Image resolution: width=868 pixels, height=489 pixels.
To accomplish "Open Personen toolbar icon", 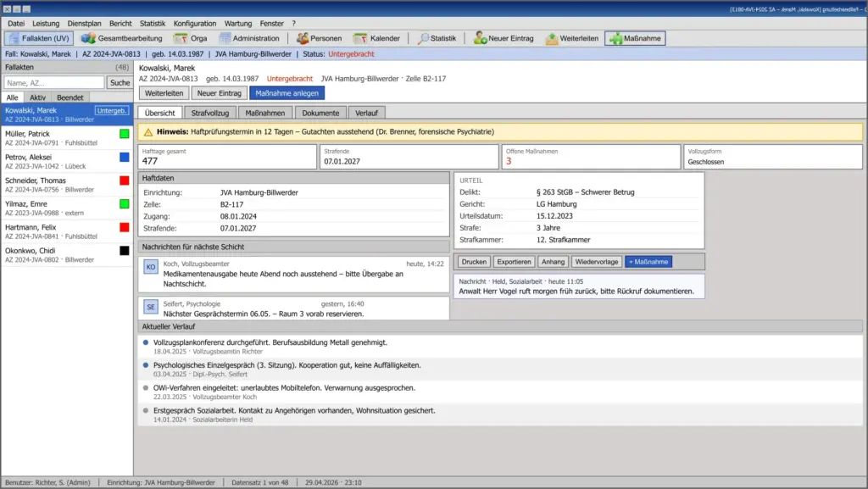I will coord(302,39).
